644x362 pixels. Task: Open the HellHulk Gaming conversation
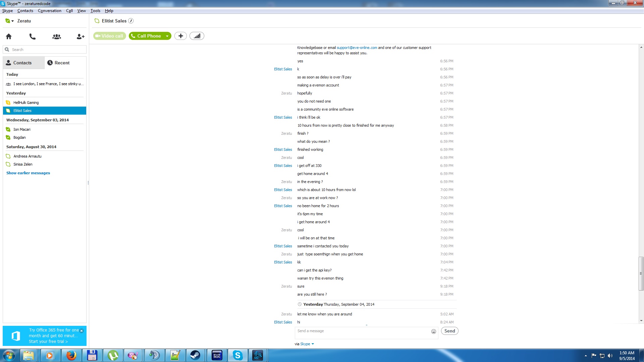tap(45, 103)
